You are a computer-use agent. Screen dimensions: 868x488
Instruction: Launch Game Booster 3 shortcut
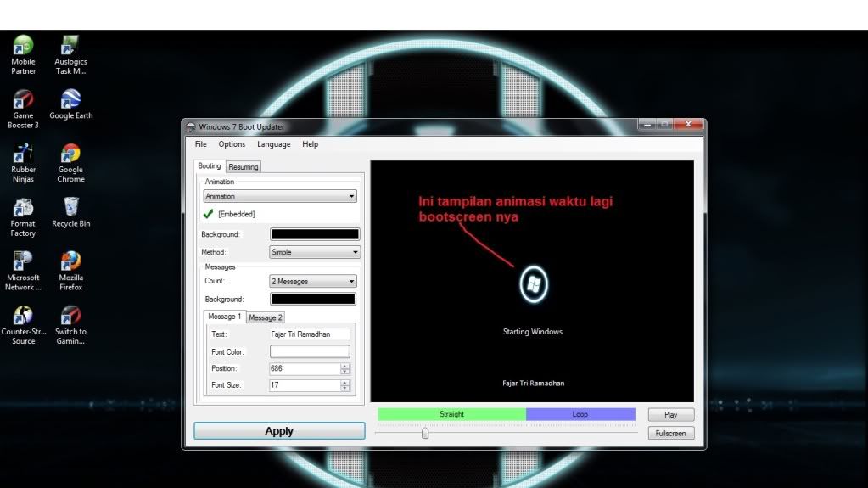[23, 109]
